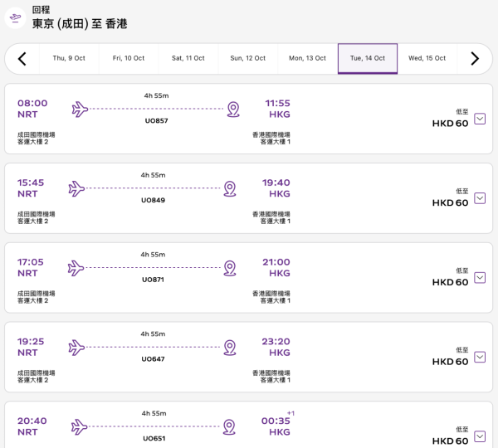Click the return flight plane icon beside 回程
The image size is (498, 448).
[15, 17]
